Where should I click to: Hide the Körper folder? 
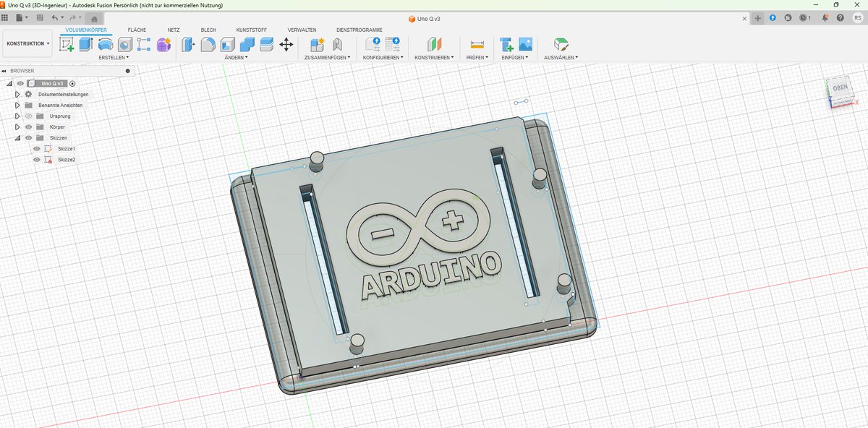29,127
